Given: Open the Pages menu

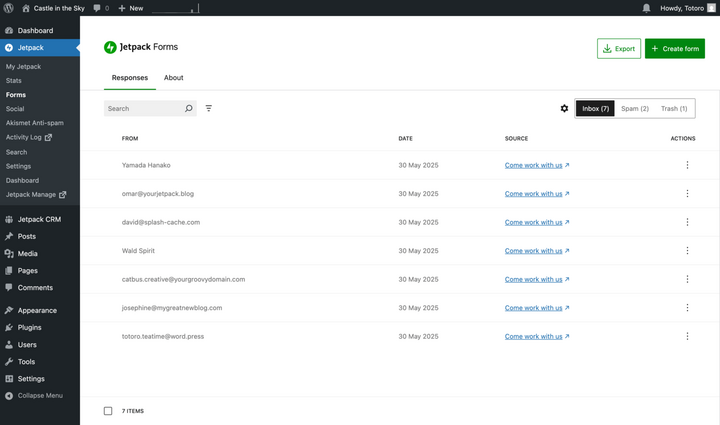Looking at the screenshot, I should pos(39,271).
